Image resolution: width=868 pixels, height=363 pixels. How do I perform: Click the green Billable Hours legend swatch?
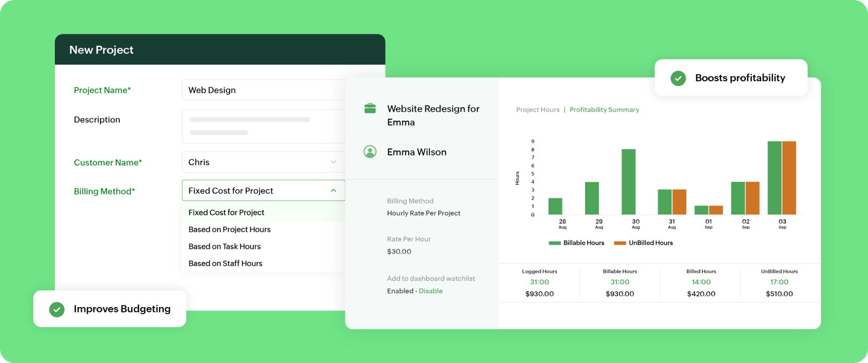coord(554,243)
